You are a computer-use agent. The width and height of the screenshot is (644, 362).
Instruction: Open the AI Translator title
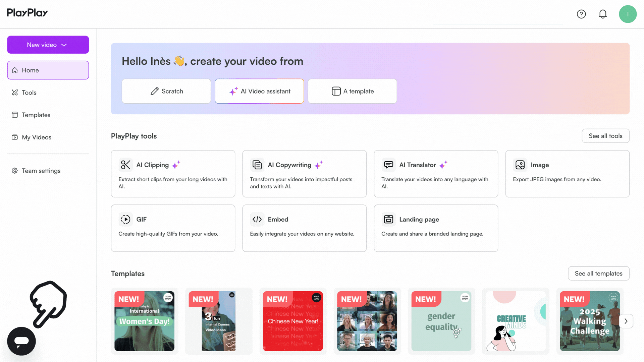418,165
